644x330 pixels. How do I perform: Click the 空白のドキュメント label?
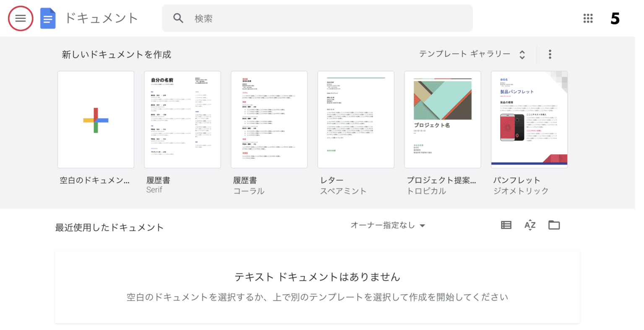pyautogui.click(x=95, y=181)
